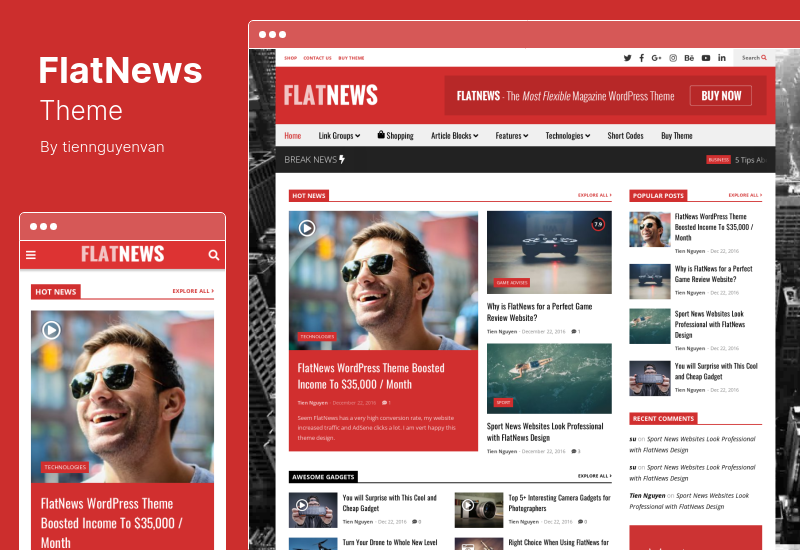Viewport: 800px width, 550px height.
Task: Open the Google Plus social icon
Action: (x=656, y=58)
